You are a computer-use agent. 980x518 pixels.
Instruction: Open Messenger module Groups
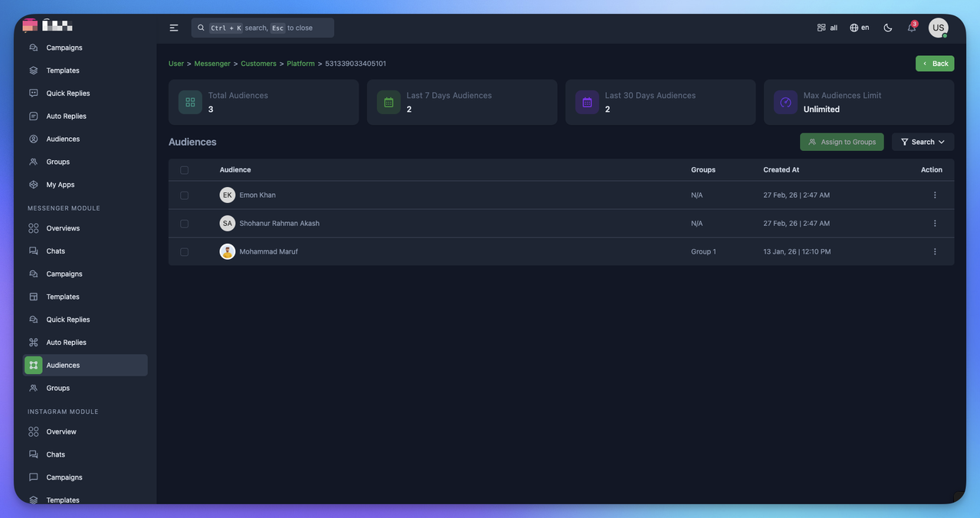pyautogui.click(x=86, y=388)
